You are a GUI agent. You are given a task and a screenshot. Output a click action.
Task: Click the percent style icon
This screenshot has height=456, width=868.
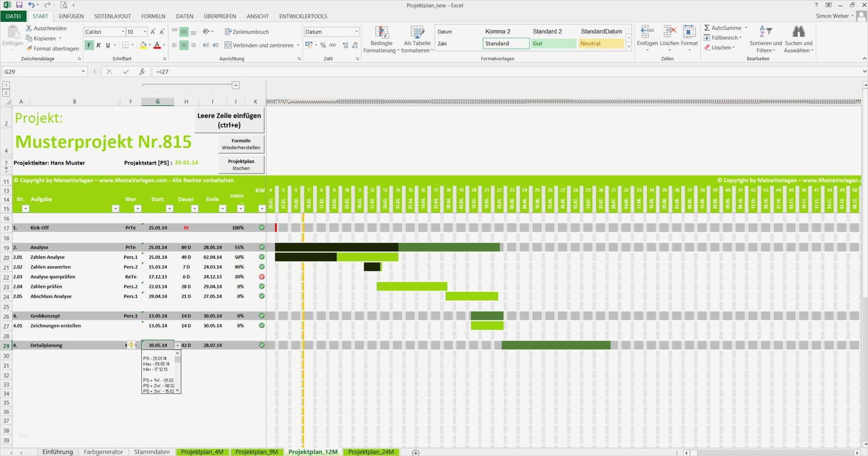click(323, 45)
